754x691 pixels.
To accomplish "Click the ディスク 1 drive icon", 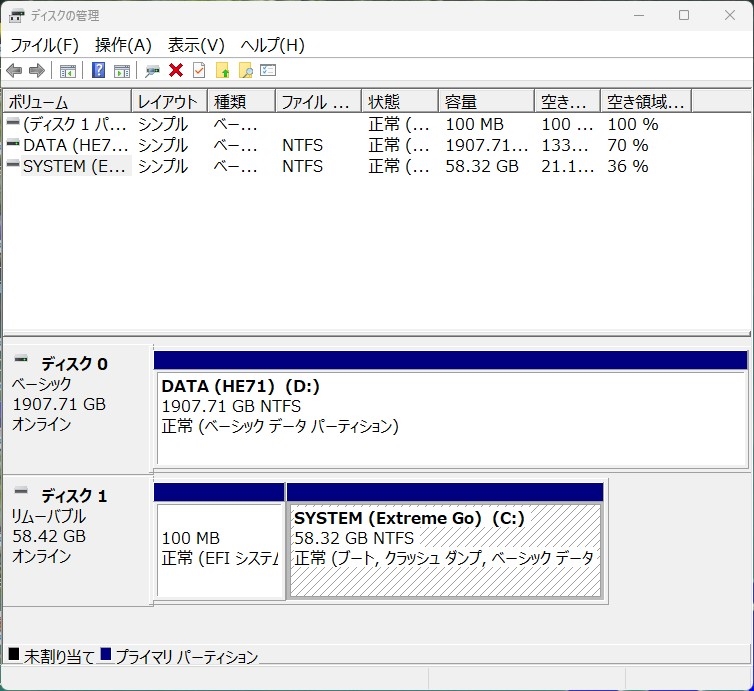I will click(21, 491).
